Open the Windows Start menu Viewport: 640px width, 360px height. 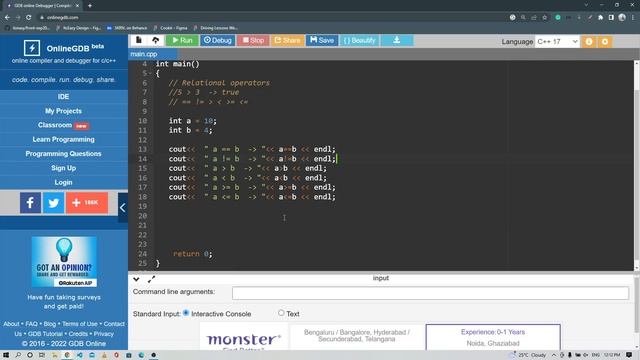pyautogui.click(x=6, y=355)
